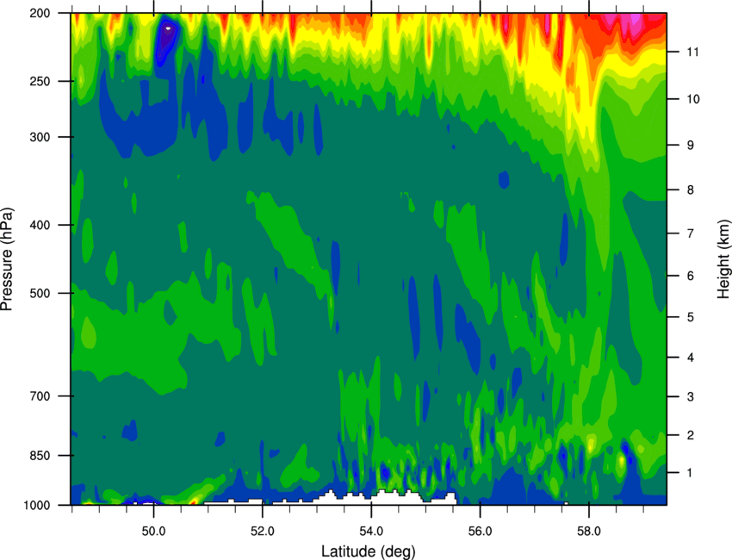The width and height of the screenshot is (732, 560).
Task: Select the 1000 hPa tick label
Action: coord(36,506)
